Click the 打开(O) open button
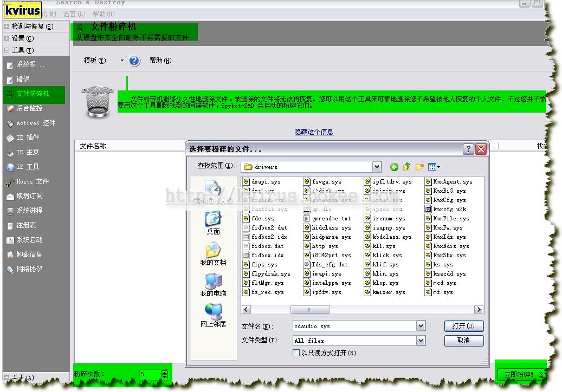This screenshot has width=562, height=392. click(x=464, y=326)
